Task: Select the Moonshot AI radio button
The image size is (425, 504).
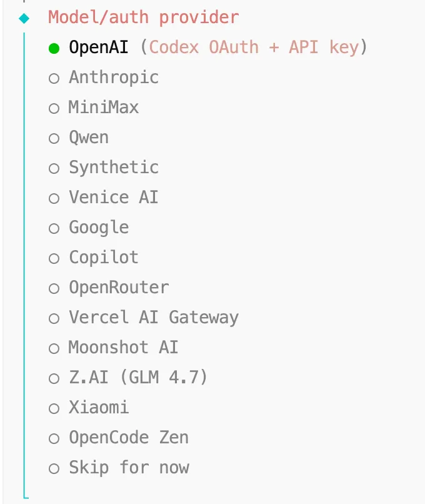Action: point(54,348)
